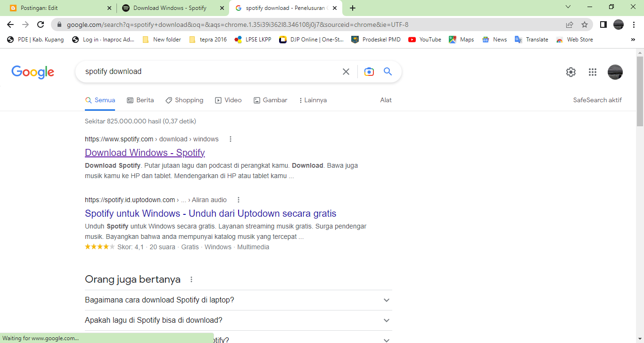Viewport: 644px width, 343px height.
Task: Close the Download Windows - Spotify tab
Action: click(x=222, y=8)
